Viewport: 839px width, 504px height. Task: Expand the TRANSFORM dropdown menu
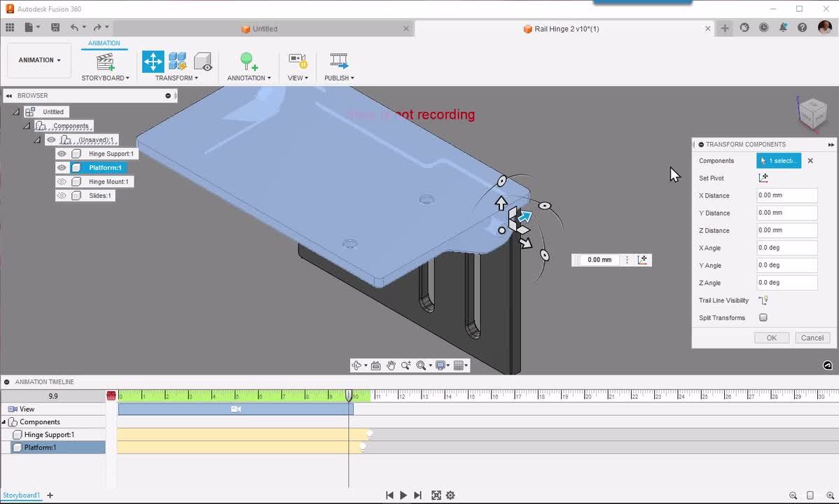(x=176, y=78)
